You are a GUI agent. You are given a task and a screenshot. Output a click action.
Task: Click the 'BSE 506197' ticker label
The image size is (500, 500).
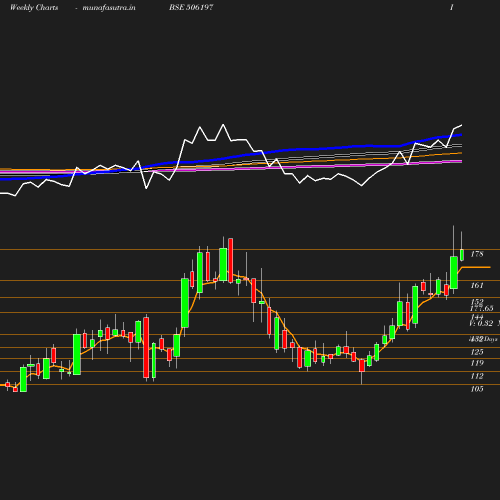point(191,7)
